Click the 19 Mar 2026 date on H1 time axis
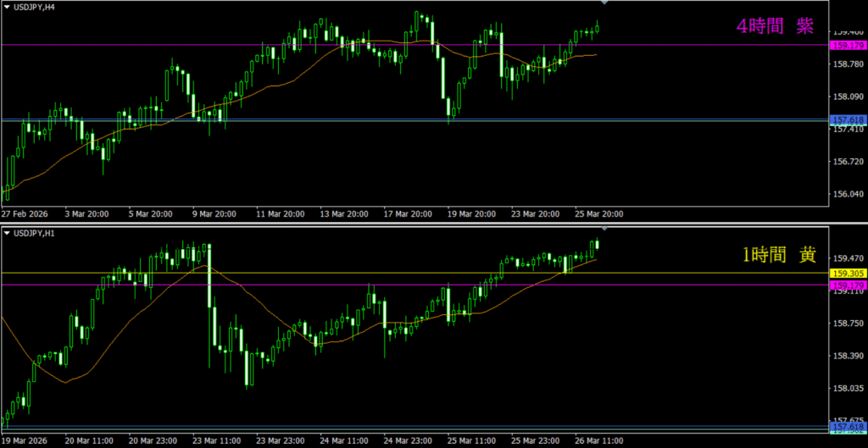Viewport: 868px width, 448px height. click(x=25, y=441)
